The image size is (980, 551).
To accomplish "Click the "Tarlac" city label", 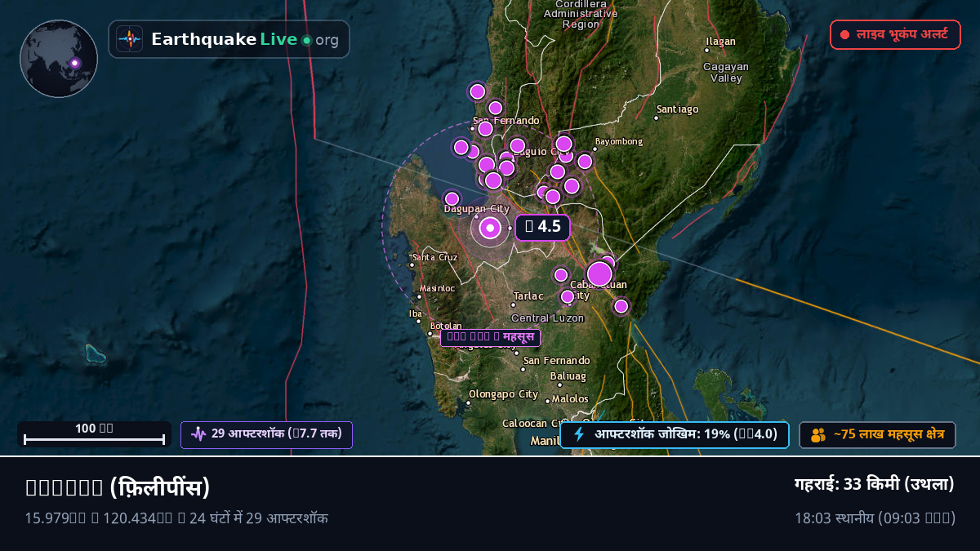I will (528, 296).
